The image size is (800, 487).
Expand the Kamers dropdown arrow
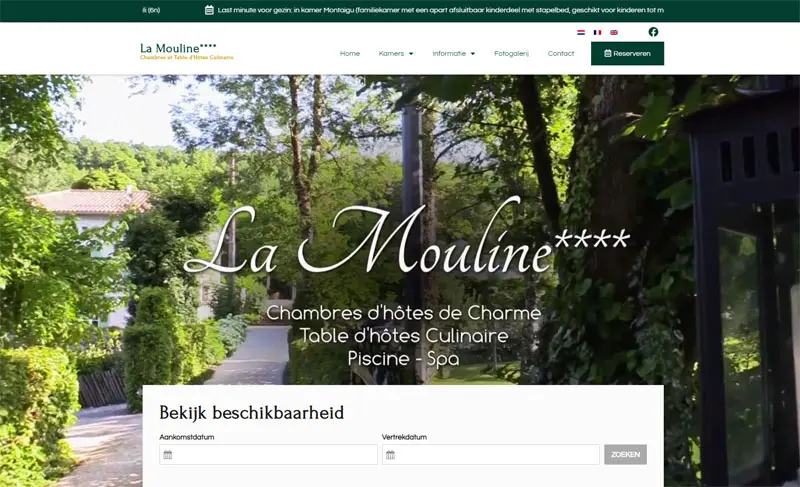[x=411, y=54]
